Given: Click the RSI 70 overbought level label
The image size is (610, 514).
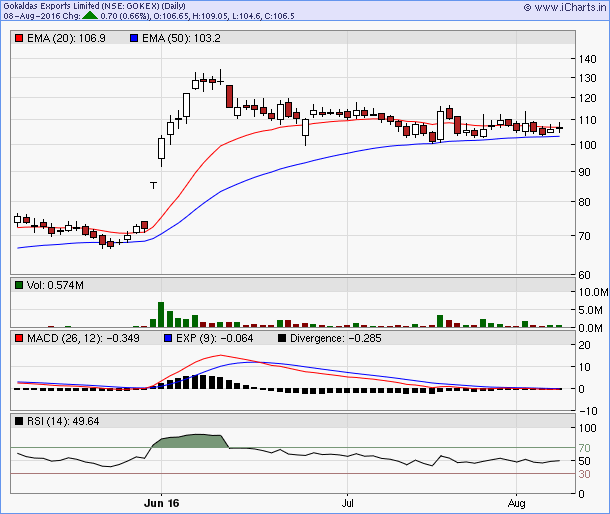Looking at the screenshot, I should click(x=584, y=448).
